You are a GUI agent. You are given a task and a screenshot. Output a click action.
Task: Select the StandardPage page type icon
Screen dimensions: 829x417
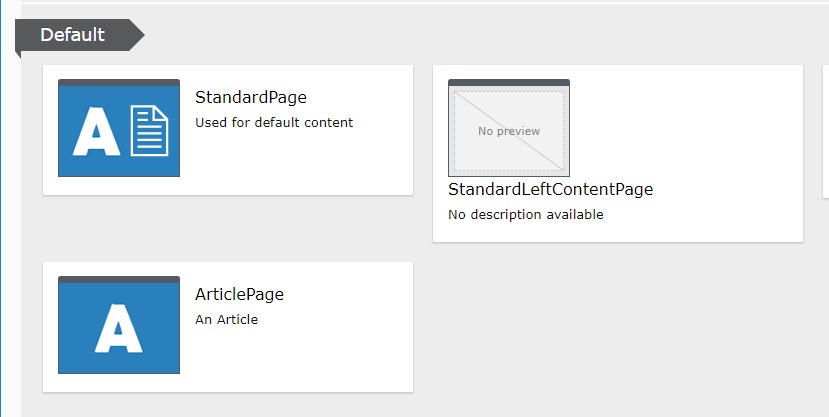[x=119, y=130]
